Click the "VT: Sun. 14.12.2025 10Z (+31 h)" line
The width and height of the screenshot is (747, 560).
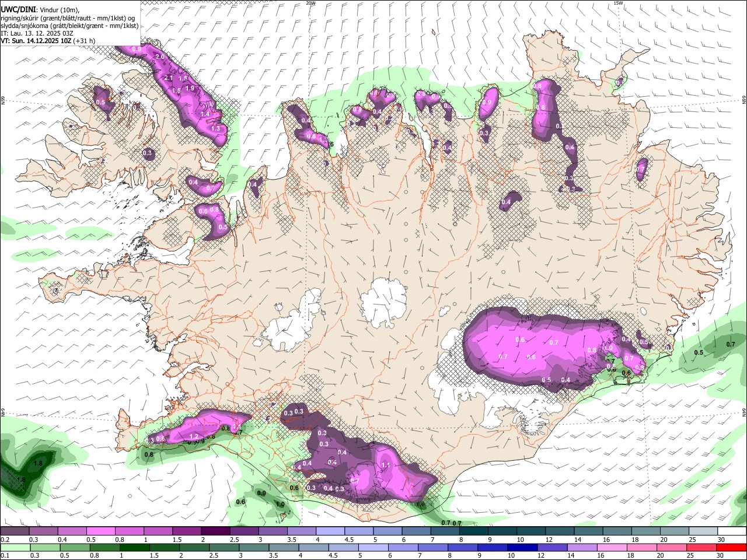pos(48,41)
